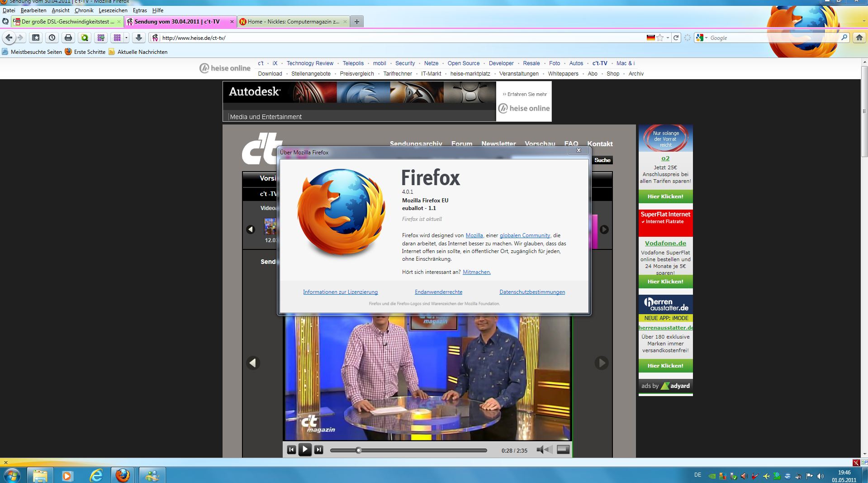This screenshot has height=483, width=868.
Task: Skip to next video clip
Action: pos(318,450)
